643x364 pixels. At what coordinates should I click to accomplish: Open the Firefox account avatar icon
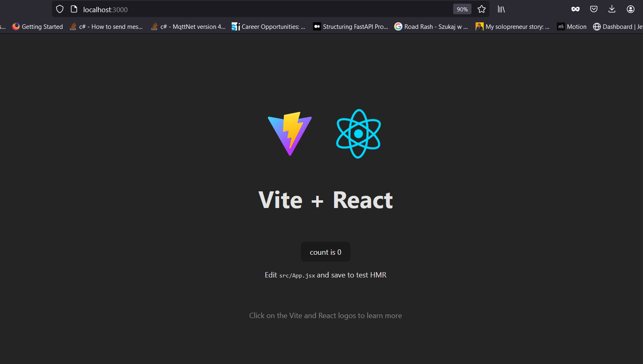[630, 9]
